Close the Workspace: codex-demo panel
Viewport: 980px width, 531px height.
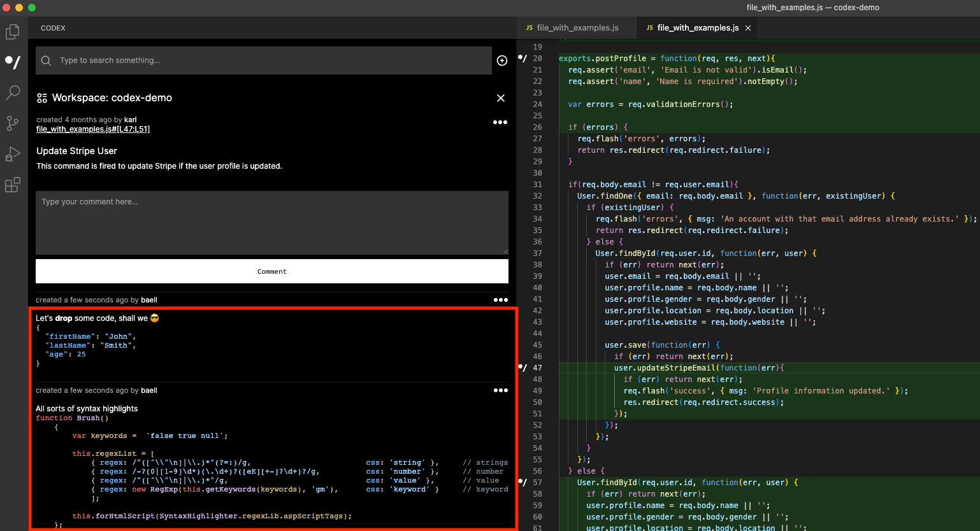[x=501, y=98]
